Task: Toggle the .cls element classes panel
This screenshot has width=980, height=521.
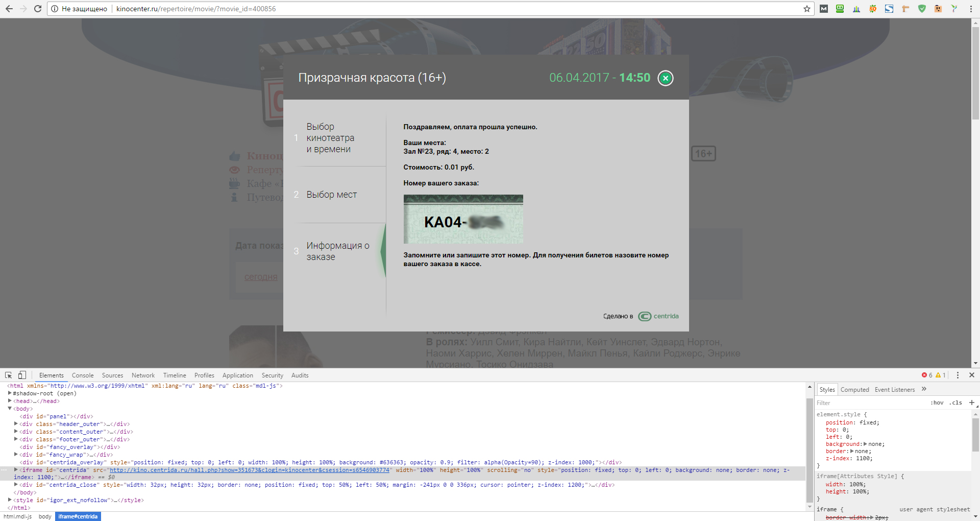Action: (x=955, y=402)
